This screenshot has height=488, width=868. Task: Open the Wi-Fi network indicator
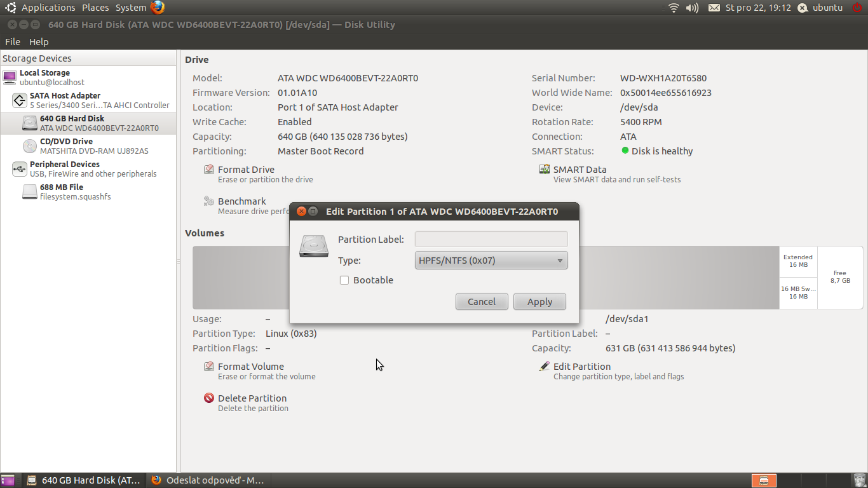674,8
